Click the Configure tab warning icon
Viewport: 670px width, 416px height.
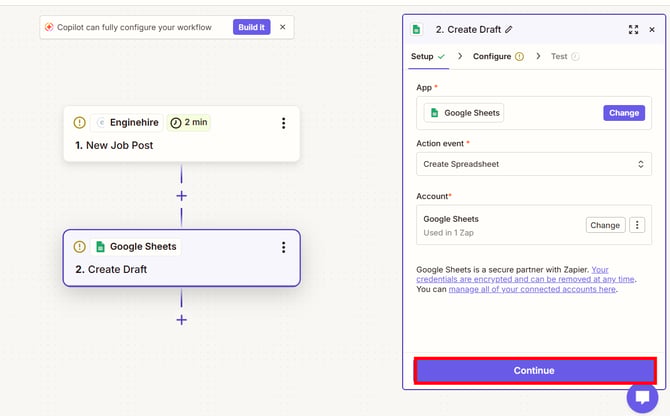pyautogui.click(x=519, y=56)
